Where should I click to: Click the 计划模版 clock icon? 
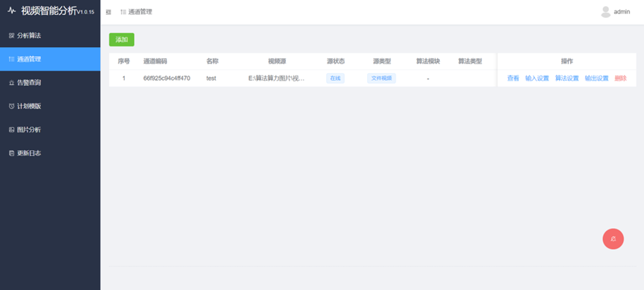(x=11, y=107)
